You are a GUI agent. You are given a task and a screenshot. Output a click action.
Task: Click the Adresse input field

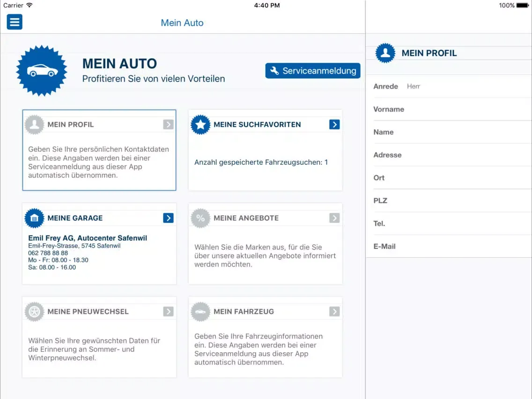(x=449, y=155)
